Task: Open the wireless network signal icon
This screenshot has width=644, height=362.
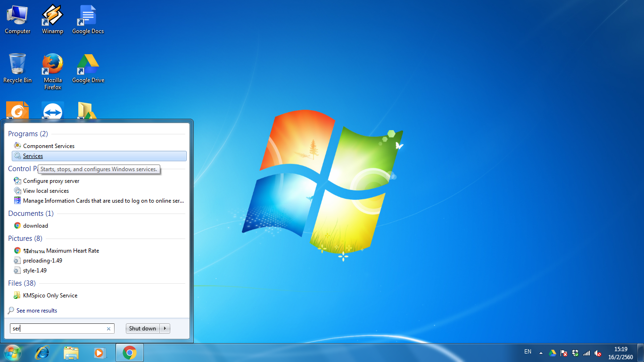Action: click(586, 353)
